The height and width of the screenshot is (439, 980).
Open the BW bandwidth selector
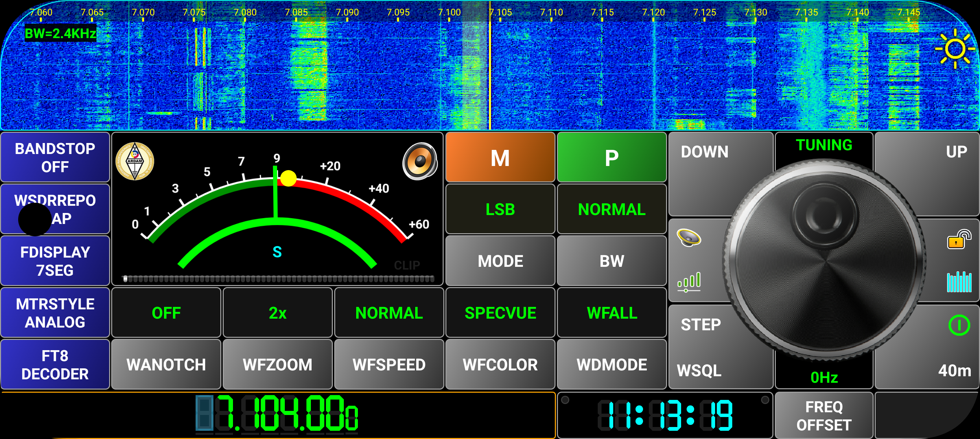pyautogui.click(x=612, y=261)
